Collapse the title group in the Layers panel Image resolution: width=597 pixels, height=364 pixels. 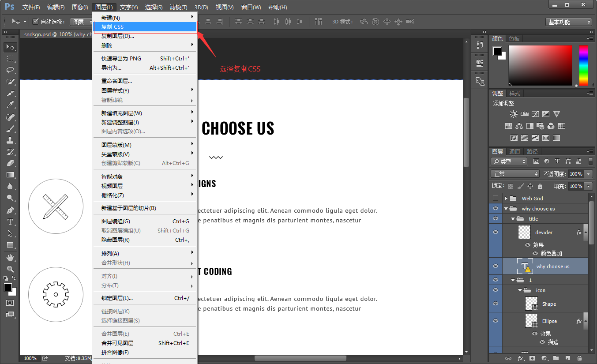(x=513, y=218)
